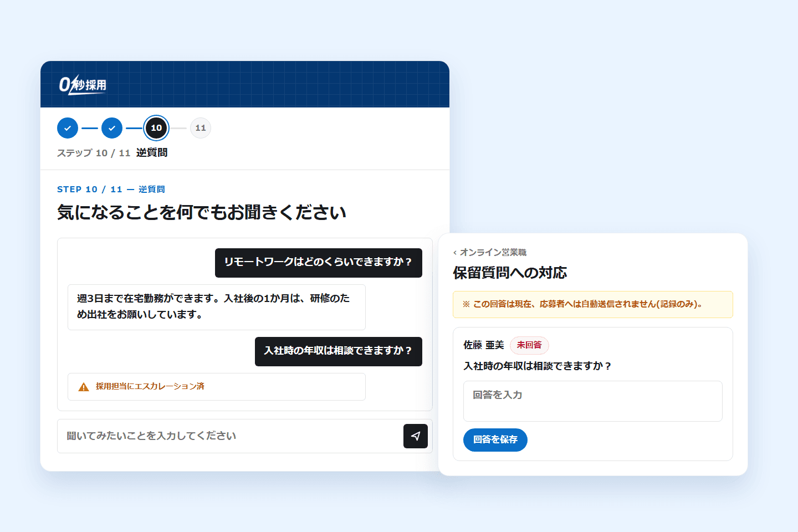Click the 気になることを何でもお聞きください heading
The height and width of the screenshot is (532, 798).
[202, 212]
